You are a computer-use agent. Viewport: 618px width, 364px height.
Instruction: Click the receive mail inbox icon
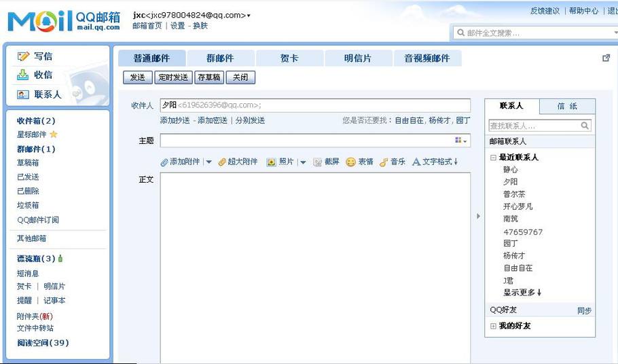[23, 75]
